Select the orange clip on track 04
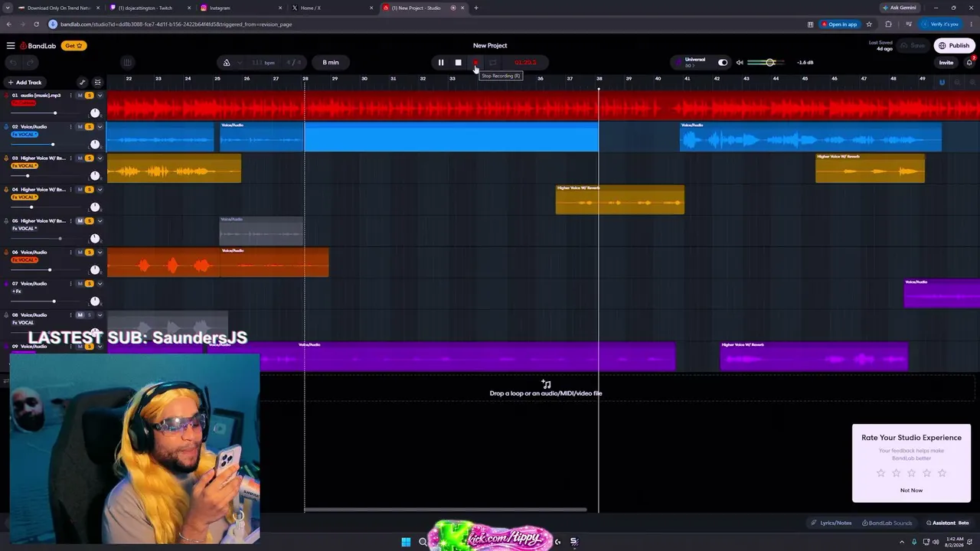Viewport: 980px width, 551px height. (x=620, y=200)
